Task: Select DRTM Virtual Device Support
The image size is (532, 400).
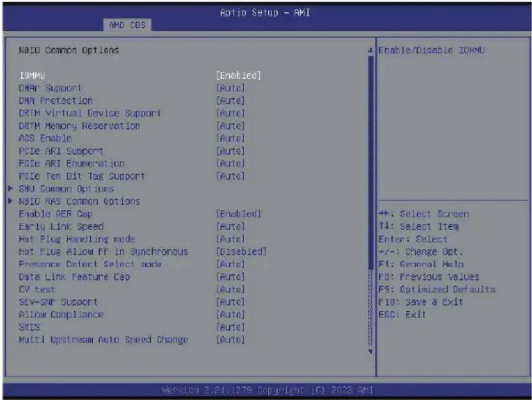Action: (x=90, y=113)
